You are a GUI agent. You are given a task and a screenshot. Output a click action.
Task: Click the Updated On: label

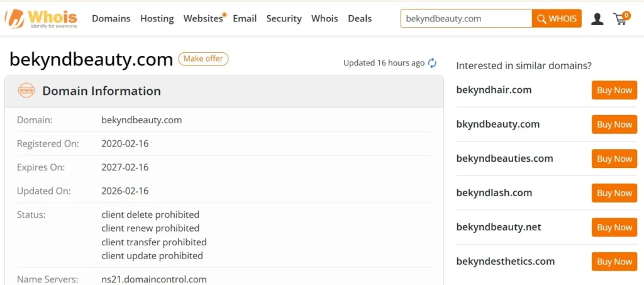click(43, 191)
